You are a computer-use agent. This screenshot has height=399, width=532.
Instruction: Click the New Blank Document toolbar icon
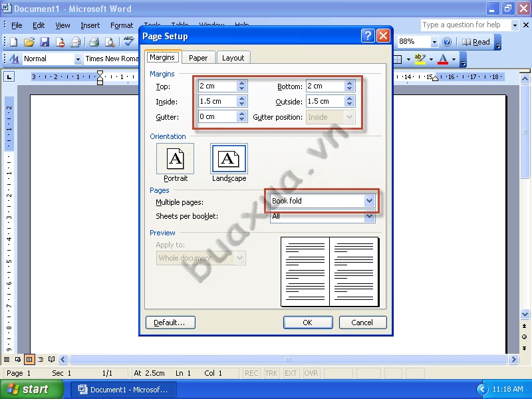[13, 42]
